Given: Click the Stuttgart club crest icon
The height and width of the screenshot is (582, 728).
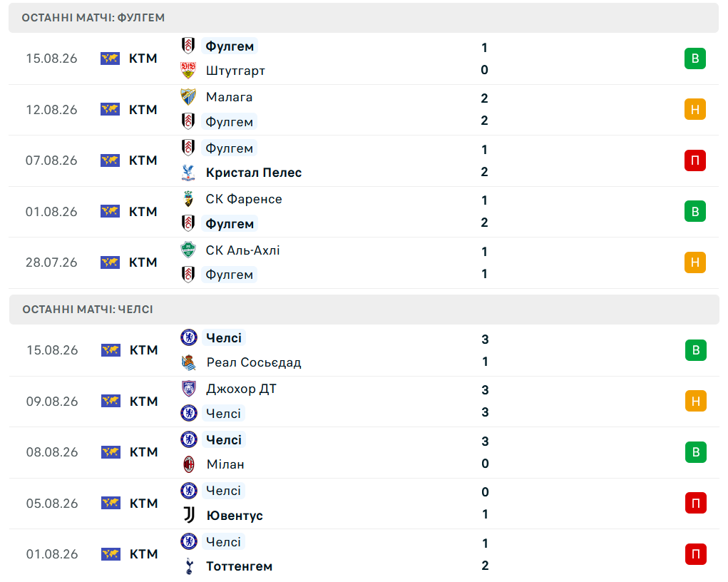Looking at the screenshot, I should [x=188, y=70].
